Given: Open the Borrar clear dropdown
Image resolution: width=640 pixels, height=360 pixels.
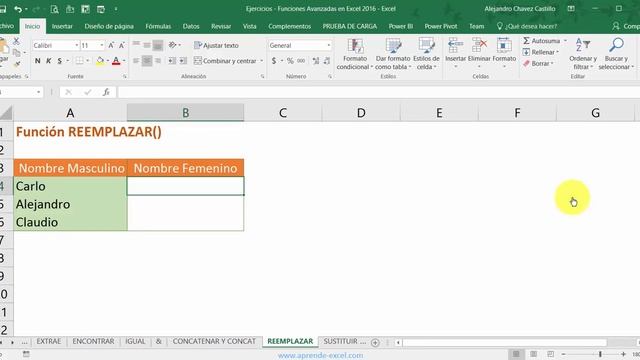Looking at the screenshot, I should tap(539, 64).
